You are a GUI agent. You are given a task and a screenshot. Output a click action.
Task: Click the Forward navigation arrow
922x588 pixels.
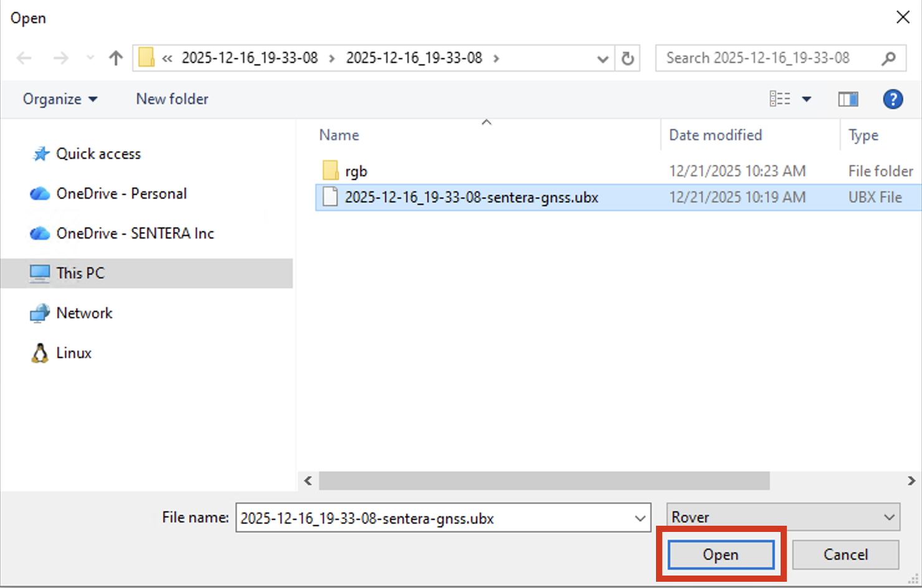60,59
